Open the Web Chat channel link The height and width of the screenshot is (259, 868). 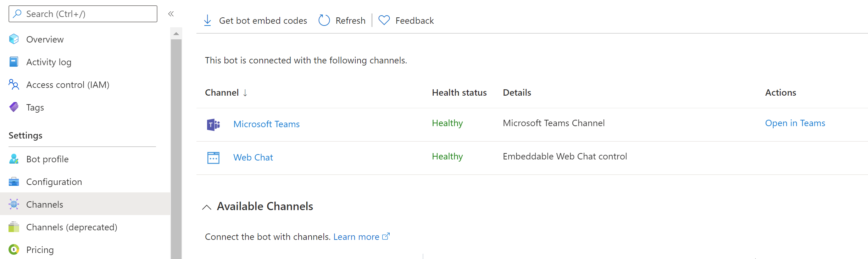pyautogui.click(x=253, y=157)
